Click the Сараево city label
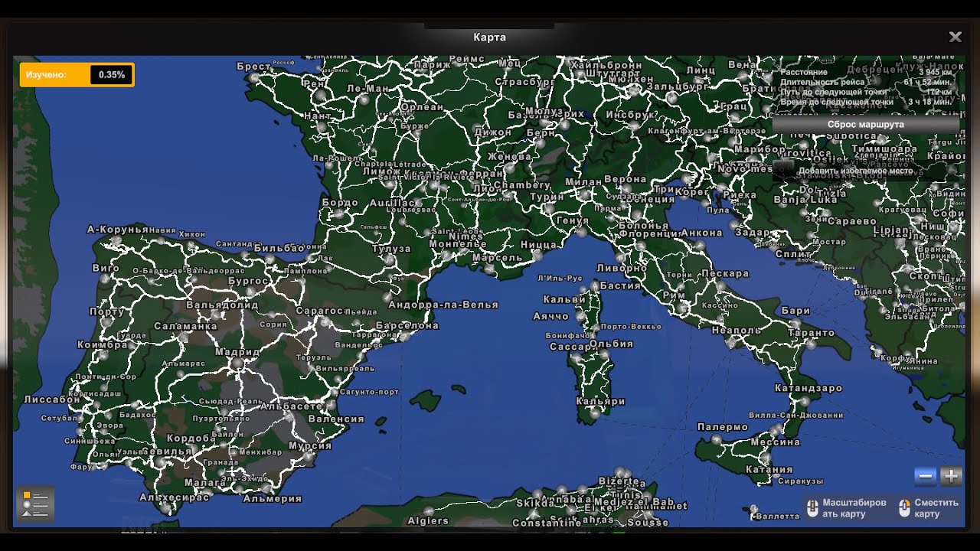Viewport: 980px width, 551px height. [852, 221]
